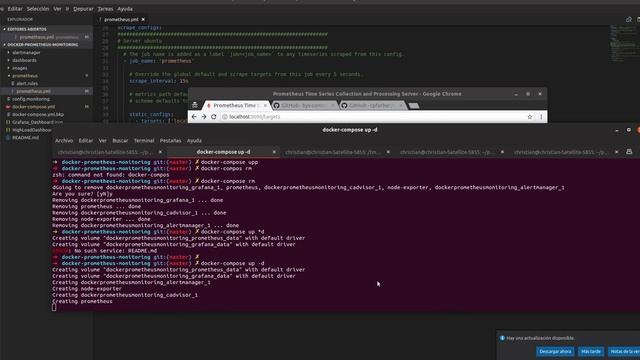Switch to the docker-compose up -d terminal tab

223,152
